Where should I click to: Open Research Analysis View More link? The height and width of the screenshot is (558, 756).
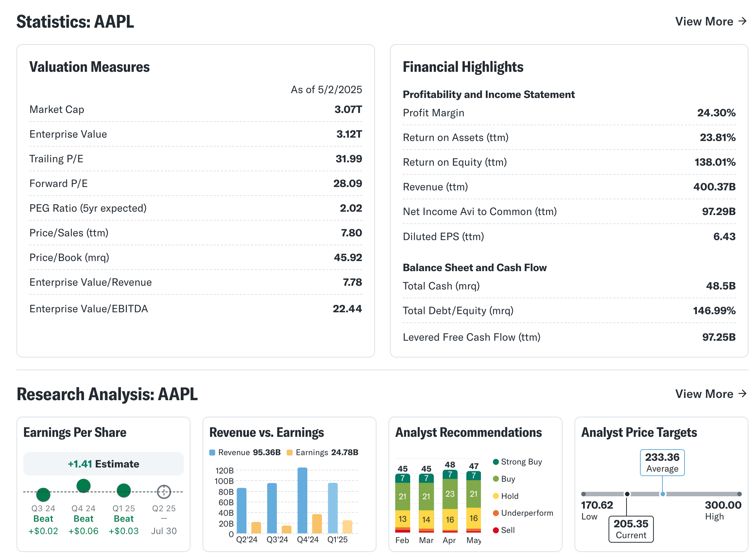(704, 394)
